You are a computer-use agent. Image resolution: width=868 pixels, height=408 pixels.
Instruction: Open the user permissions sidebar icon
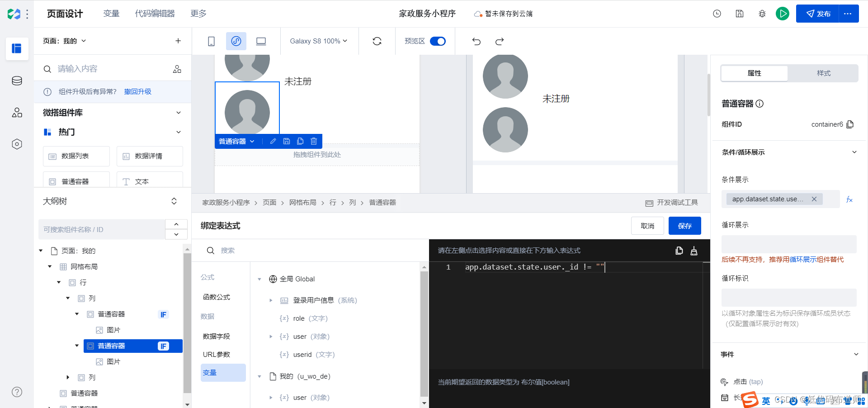17,113
